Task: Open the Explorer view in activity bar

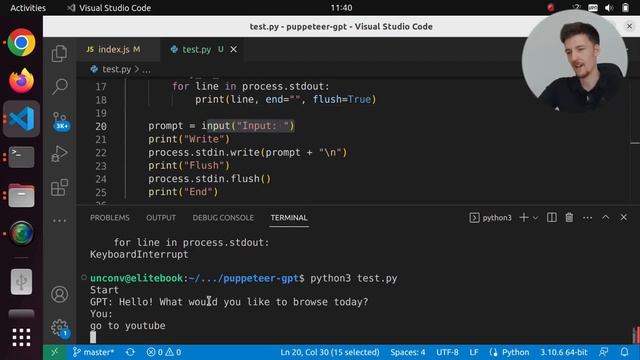Action: tap(60, 53)
